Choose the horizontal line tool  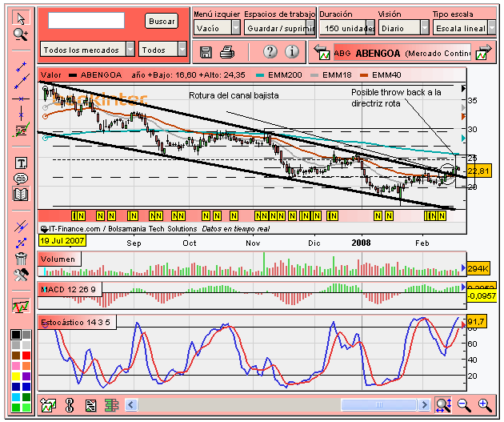tap(21, 98)
